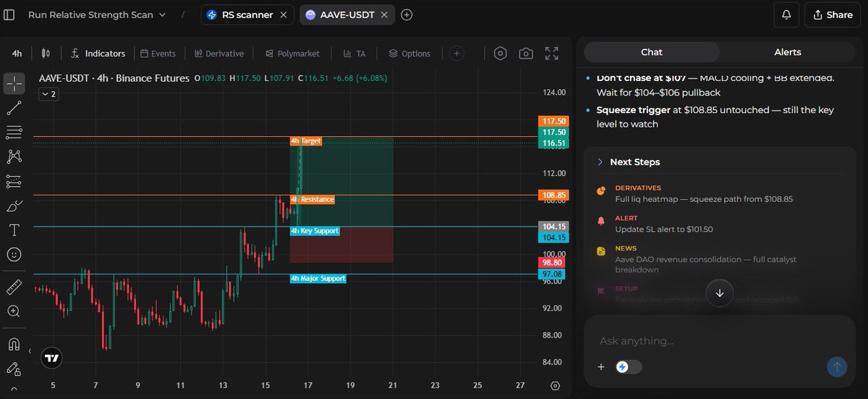The height and width of the screenshot is (399, 868).
Task: Click the TradingView logo
Action: (x=51, y=357)
